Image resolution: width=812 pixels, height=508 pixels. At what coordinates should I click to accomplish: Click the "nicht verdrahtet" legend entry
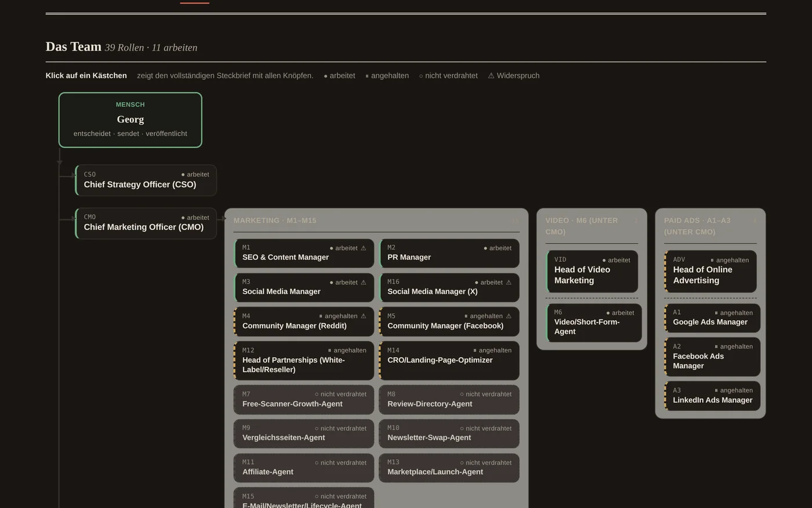pyautogui.click(x=448, y=75)
